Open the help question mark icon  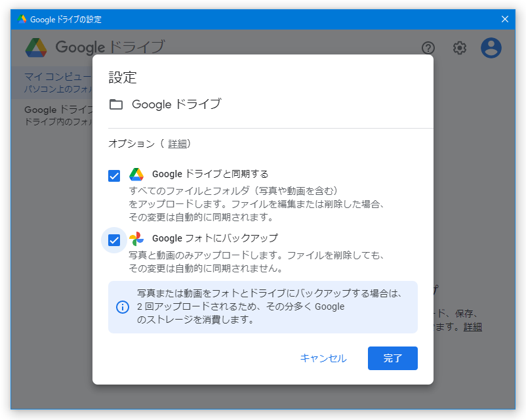[428, 48]
